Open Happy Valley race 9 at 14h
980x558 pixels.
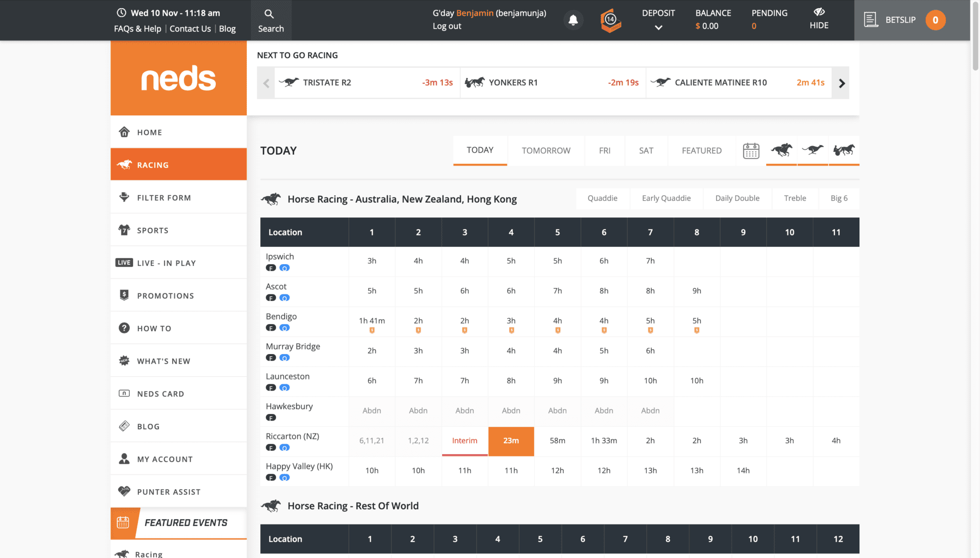[x=743, y=471]
